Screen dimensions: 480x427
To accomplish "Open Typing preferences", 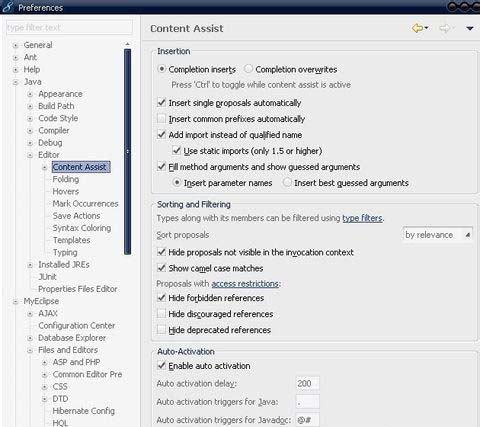I will [x=65, y=252].
